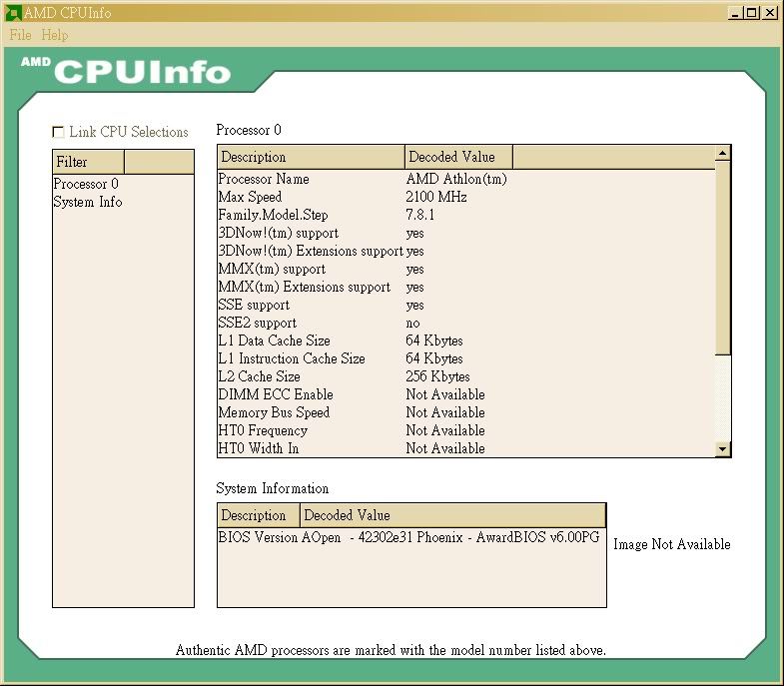
Task: Select the L2 Cache Size row
Action: pyautogui.click(x=466, y=377)
